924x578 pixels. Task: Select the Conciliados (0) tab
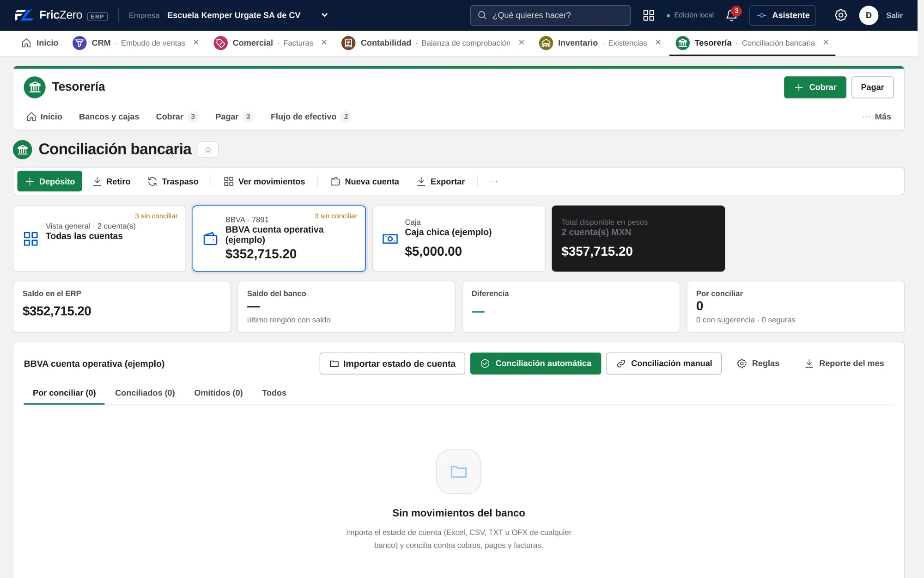point(145,393)
